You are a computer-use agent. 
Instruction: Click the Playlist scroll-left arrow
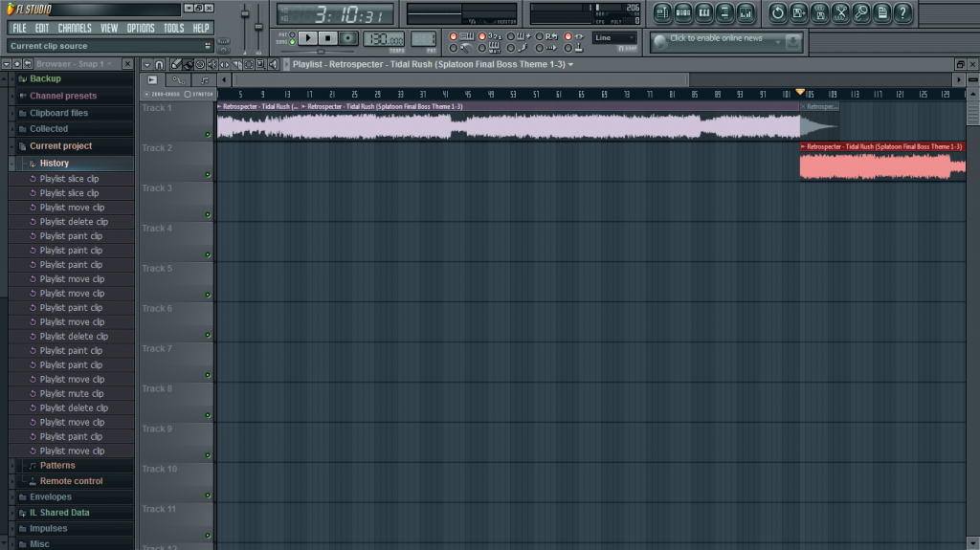click(x=224, y=80)
